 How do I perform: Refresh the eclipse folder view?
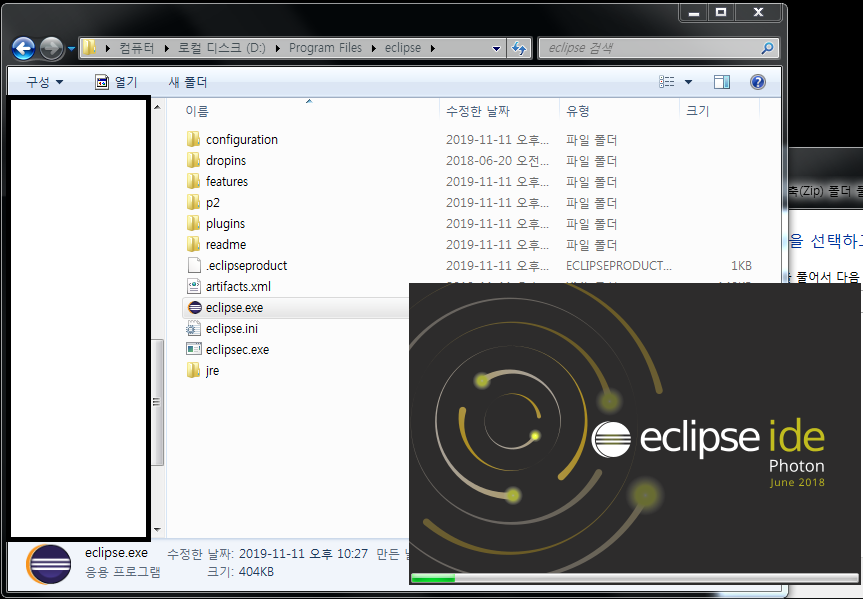click(x=519, y=48)
